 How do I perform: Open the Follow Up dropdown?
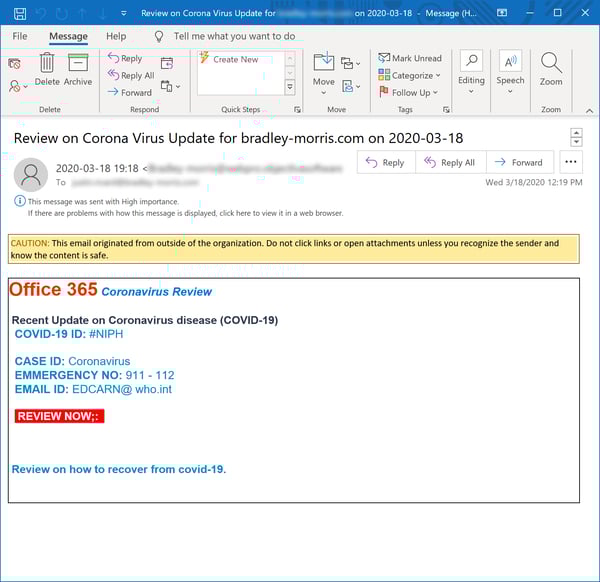(x=410, y=92)
